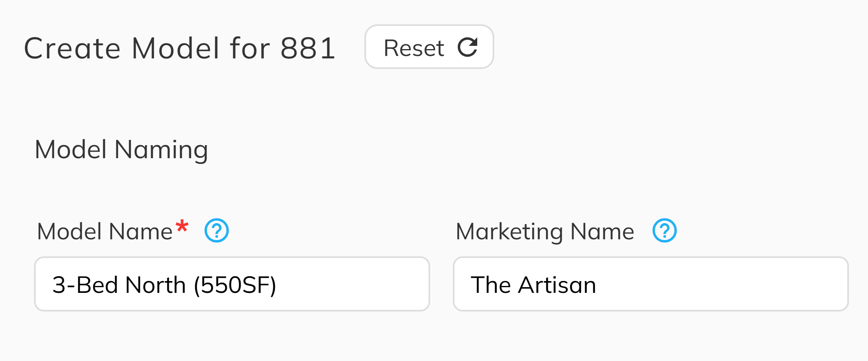The height and width of the screenshot is (361, 868).
Task: Click the circular refresh icon on Reset button
Action: tap(467, 47)
